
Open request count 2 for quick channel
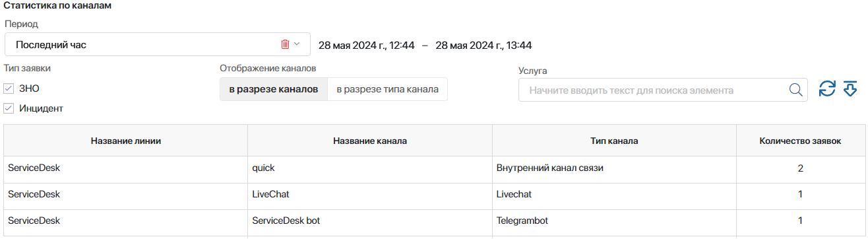coord(800,168)
